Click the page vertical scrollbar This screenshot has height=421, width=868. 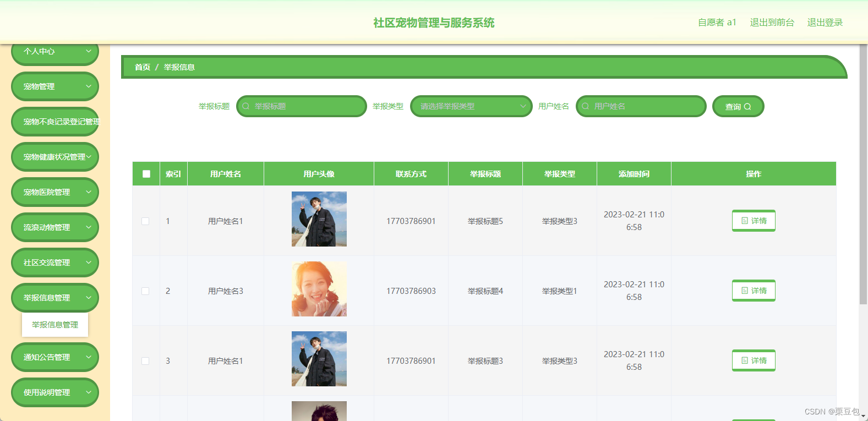tap(863, 173)
